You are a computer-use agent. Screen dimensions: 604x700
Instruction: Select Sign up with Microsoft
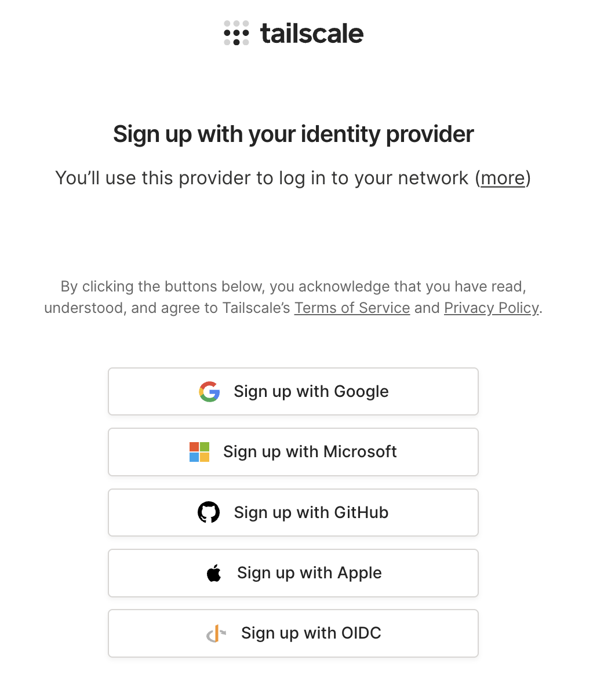coord(293,452)
